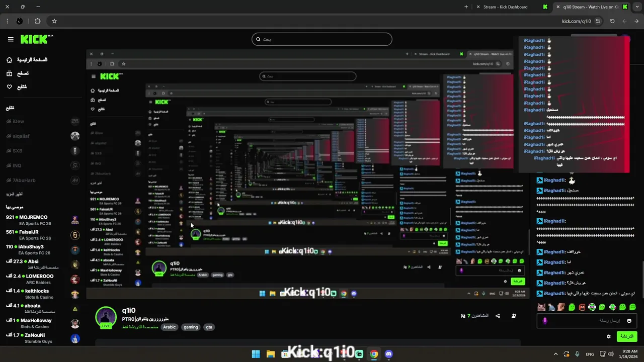Open chat settings gear icon
This screenshot has width=644, height=362.
coord(608,336)
